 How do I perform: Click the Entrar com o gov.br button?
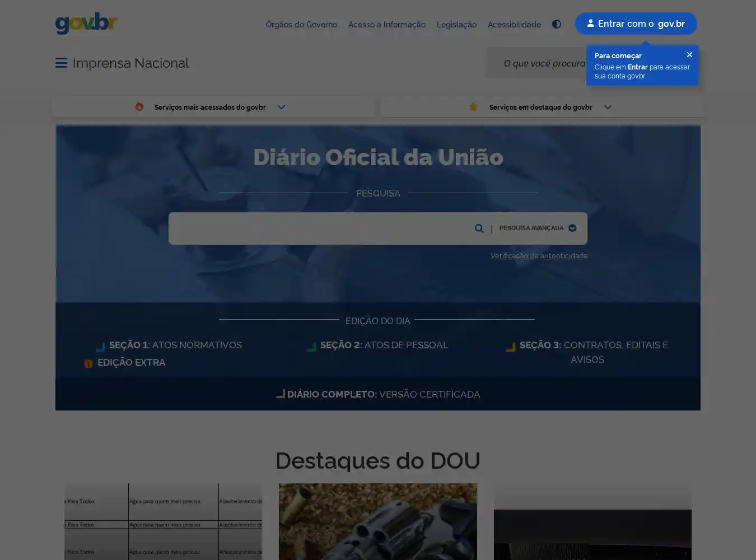tap(636, 24)
